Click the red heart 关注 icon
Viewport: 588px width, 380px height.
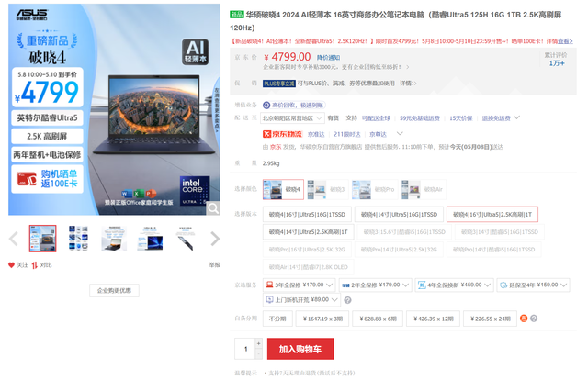11,265
